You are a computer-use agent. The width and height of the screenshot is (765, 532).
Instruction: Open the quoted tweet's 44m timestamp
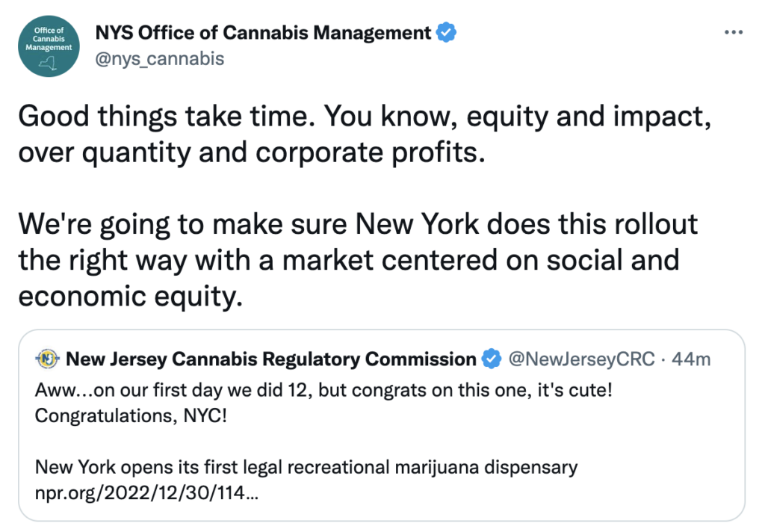pyautogui.click(x=691, y=359)
